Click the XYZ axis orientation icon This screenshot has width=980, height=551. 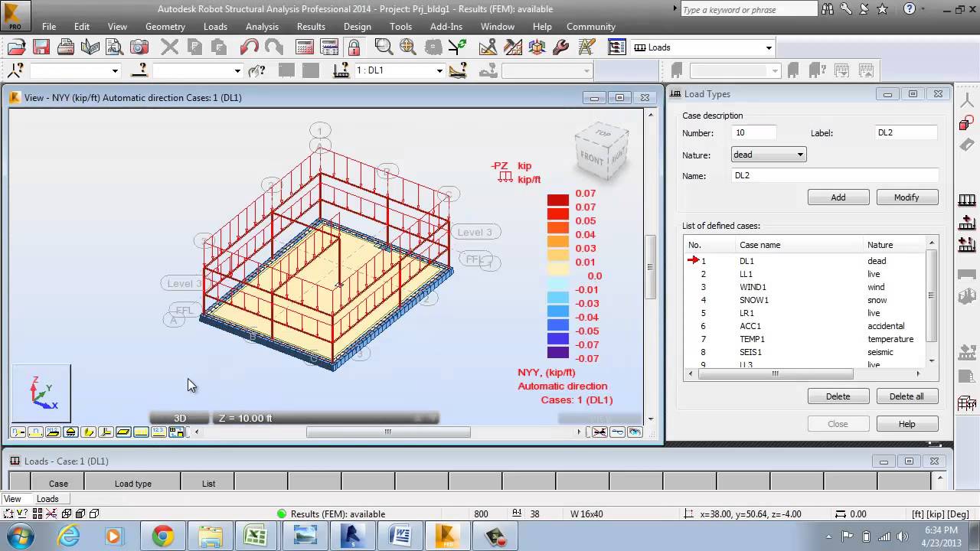pos(41,393)
